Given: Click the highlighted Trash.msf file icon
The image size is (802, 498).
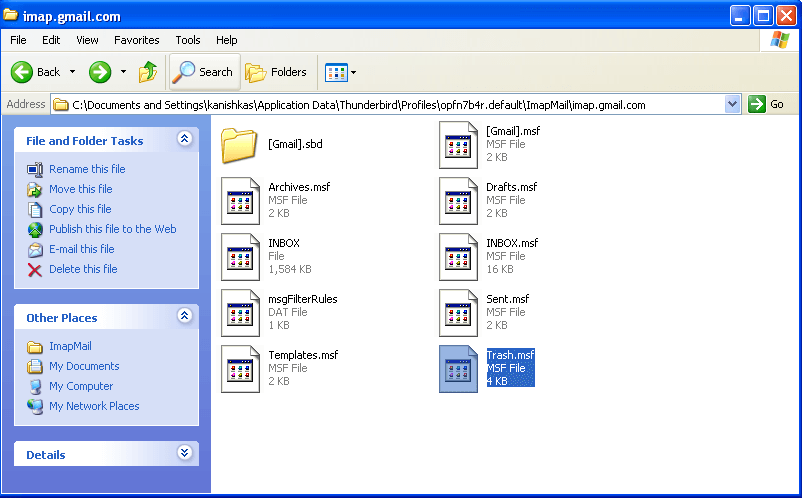Looking at the screenshot, I should pos(458,369).
